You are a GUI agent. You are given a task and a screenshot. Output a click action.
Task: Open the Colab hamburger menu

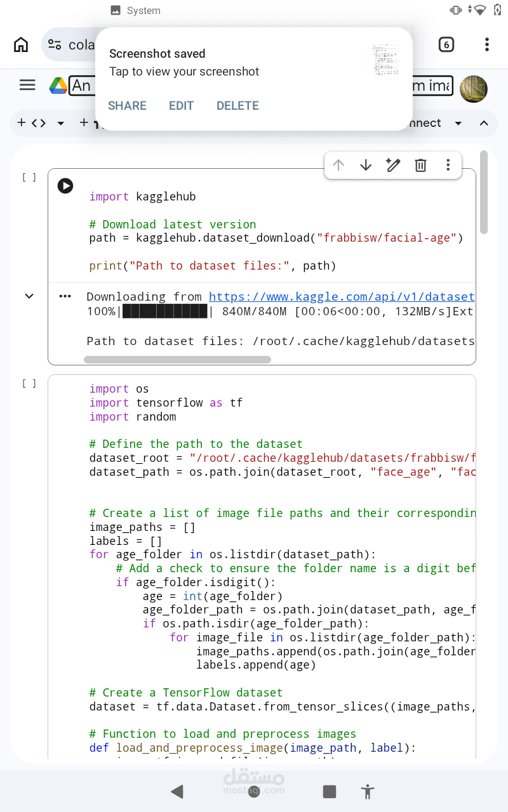[x=27, y=85]
